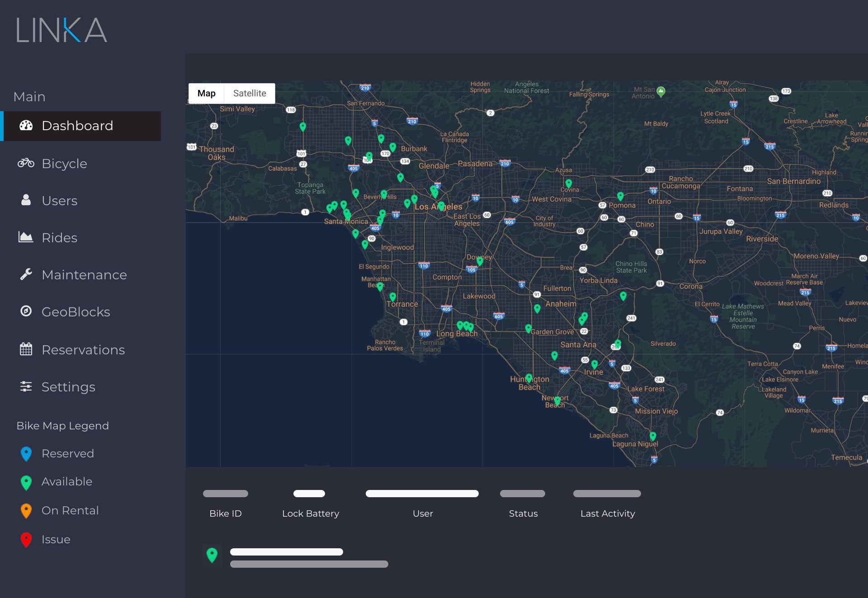Click the bike marker near Mt San Antonio
Image resolution: width=868 pixels, height=598 pixels.
coord(661,91)
